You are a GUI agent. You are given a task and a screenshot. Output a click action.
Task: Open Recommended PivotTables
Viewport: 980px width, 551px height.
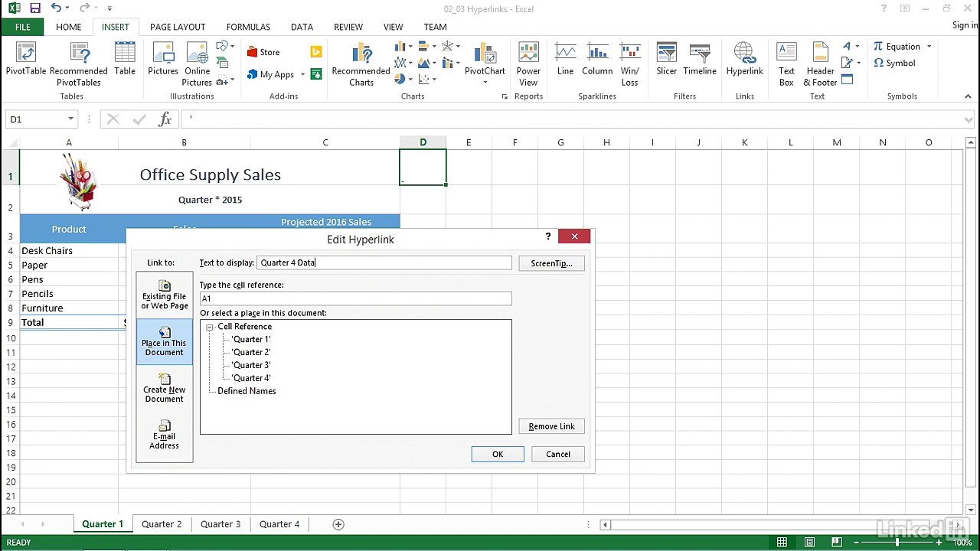tap(79, 64)
